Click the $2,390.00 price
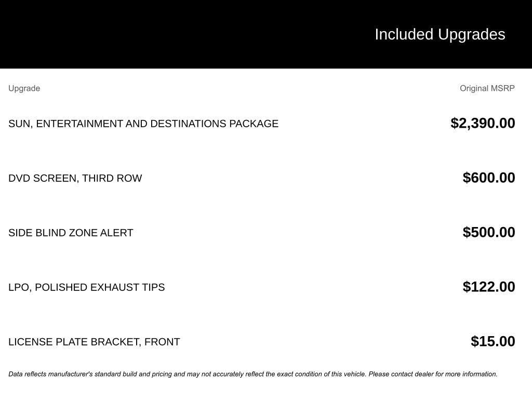 click(x=483, y=123)
